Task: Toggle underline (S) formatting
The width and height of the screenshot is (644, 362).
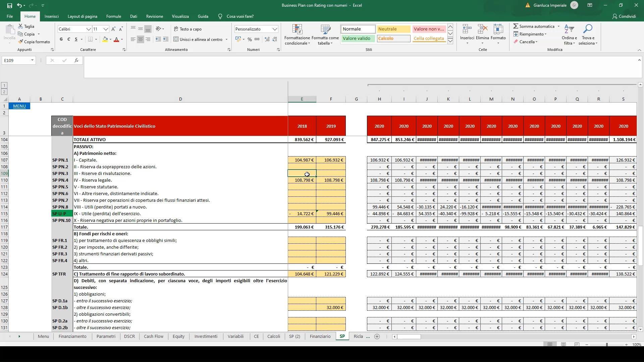Action: (76, 40)
